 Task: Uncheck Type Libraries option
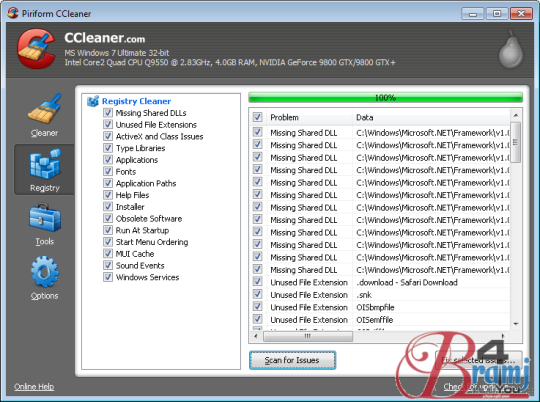108,148
